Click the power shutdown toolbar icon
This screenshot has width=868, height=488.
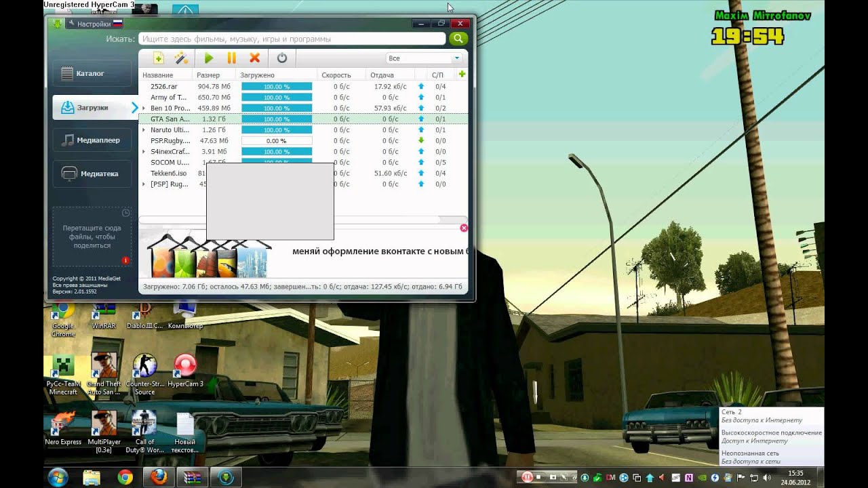[282, 58]
